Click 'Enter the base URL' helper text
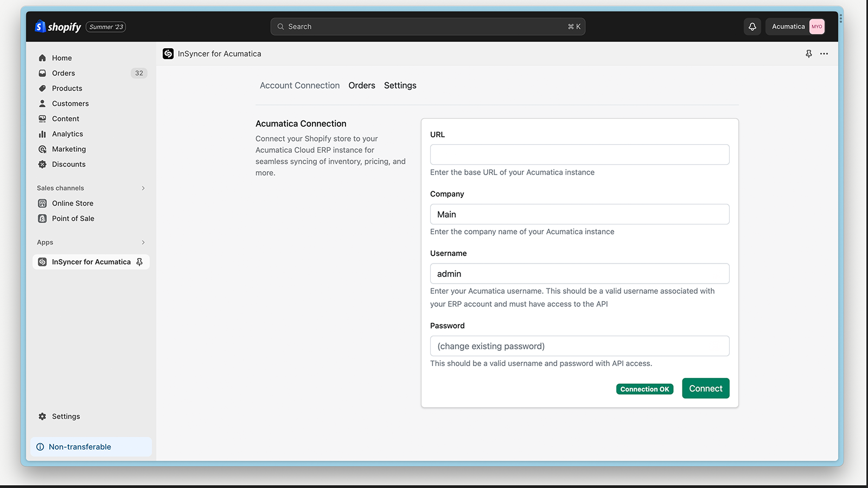Screen dimensions: 868x488 (x=512, y=172)
